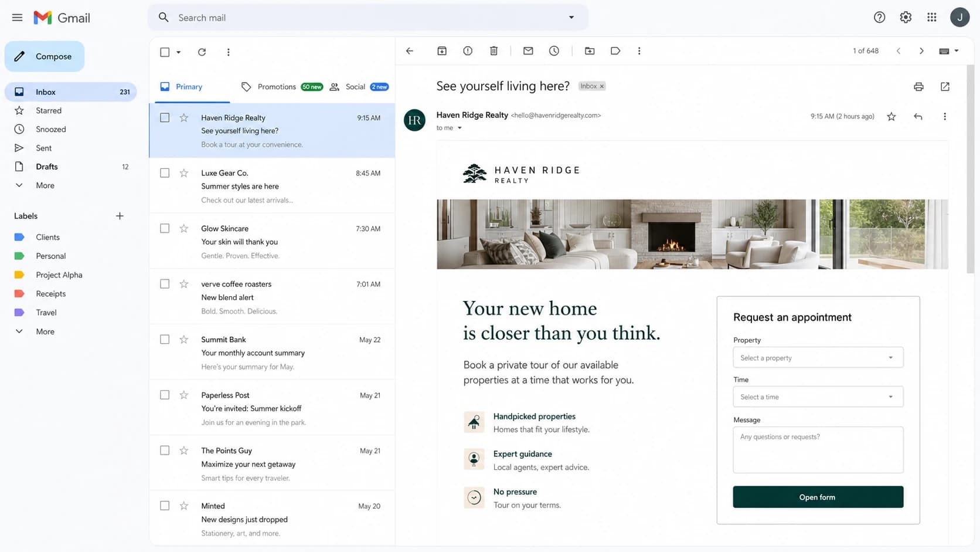Open the mail list more-options menu
This screenshot has width=980, height=552.
coord(228,52)
